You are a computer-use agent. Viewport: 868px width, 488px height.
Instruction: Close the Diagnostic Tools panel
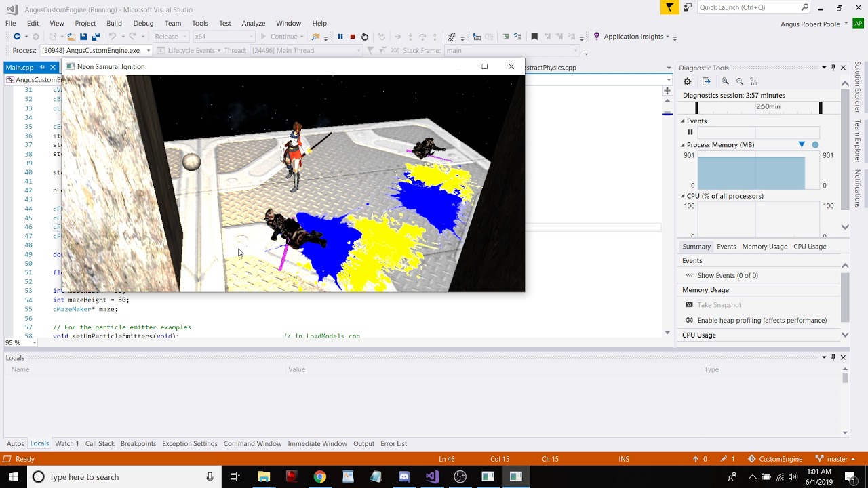tap(843, 68)
